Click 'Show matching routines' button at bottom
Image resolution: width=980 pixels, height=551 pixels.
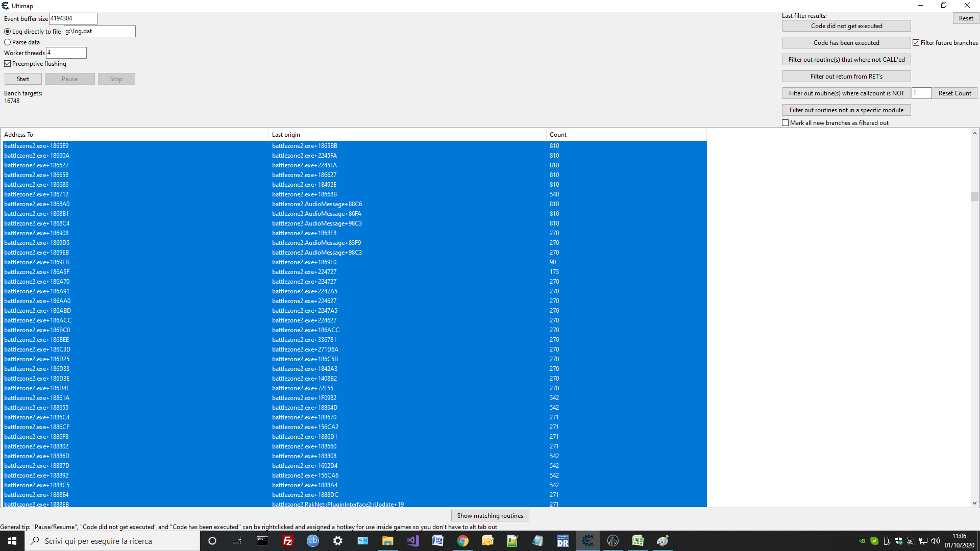pyautogui.click(x=489, y=515)
